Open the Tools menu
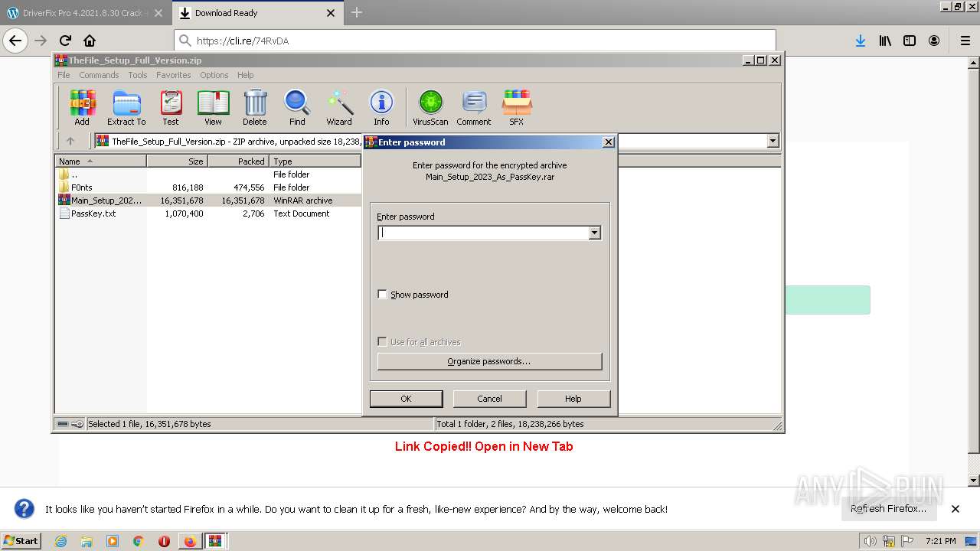The image size is (980, 551). click(x=138, y=75)
